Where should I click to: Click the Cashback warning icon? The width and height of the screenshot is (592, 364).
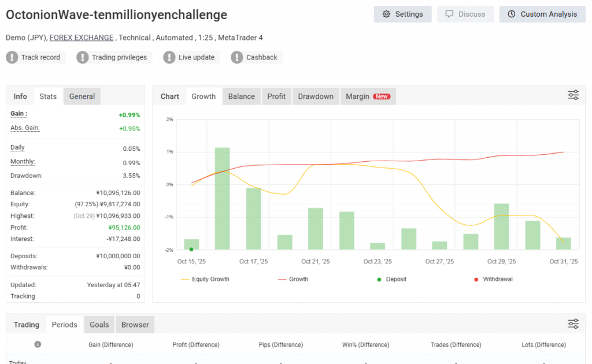(237, 57)
